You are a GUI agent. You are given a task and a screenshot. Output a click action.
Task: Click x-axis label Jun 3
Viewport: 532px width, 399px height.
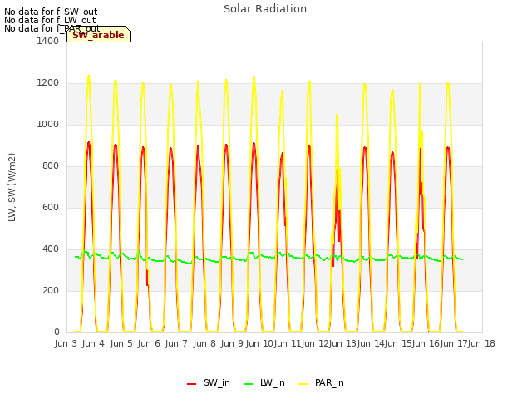click(x=66, y=343)
